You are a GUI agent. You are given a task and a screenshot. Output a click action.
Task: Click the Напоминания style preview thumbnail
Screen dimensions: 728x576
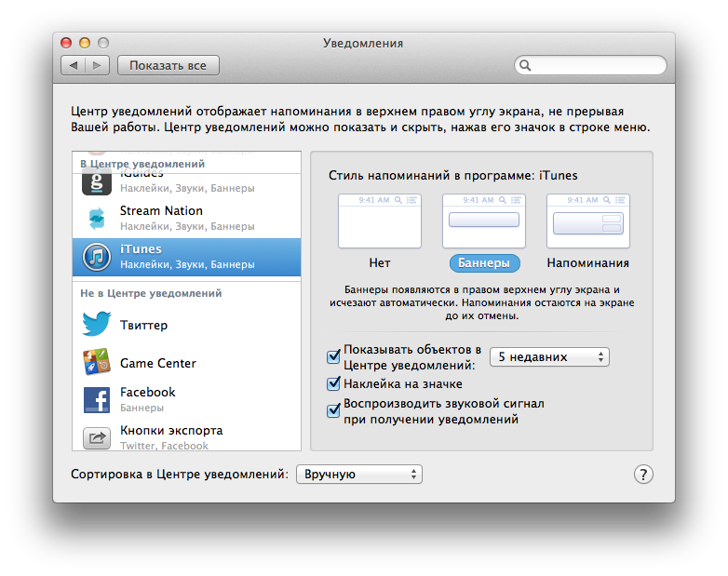(x=588, y=221)
